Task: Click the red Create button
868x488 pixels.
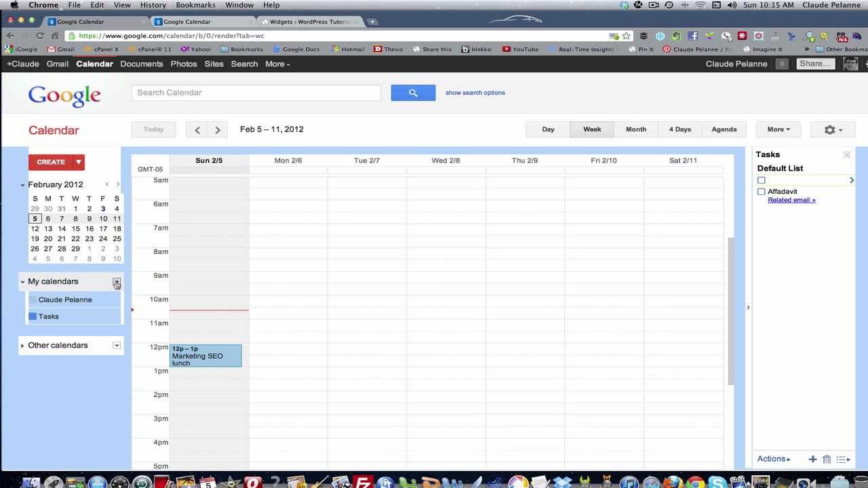Action: coord(51,162)
